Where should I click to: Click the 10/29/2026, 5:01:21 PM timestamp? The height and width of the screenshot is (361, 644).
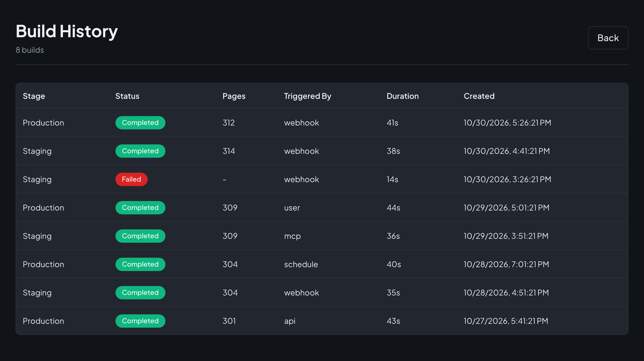tap(506, 208)
